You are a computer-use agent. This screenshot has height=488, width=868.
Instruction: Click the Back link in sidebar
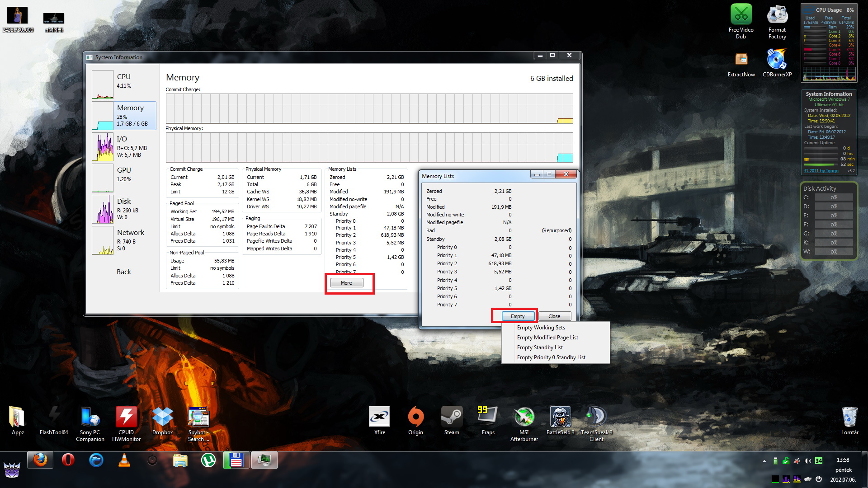(124, 272)
